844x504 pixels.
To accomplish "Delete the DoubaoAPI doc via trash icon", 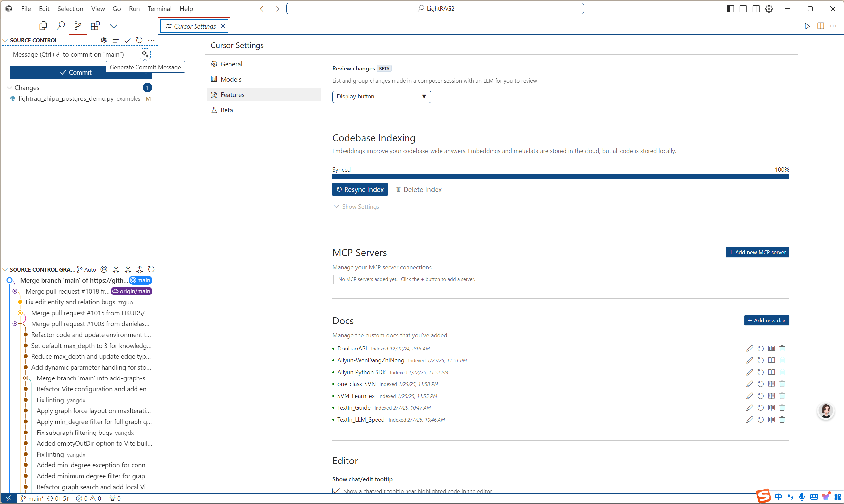I will [x=782, y=349].
